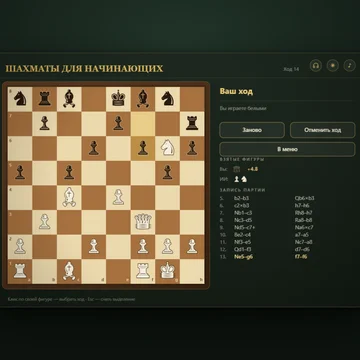Click the black pawn on b7
The height and width of the screenshot is (360, 360).
[x=45, y=124]
